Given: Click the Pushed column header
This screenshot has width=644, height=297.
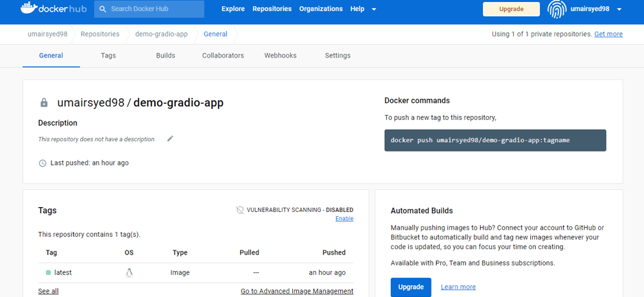Looking at the screenshot, I should (334, 252).
